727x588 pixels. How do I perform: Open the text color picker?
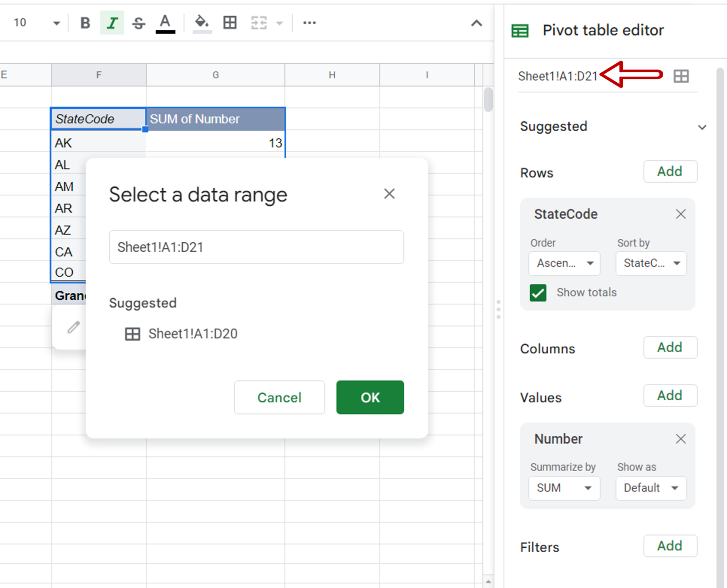pyautogui.click(x=165, y=22)
